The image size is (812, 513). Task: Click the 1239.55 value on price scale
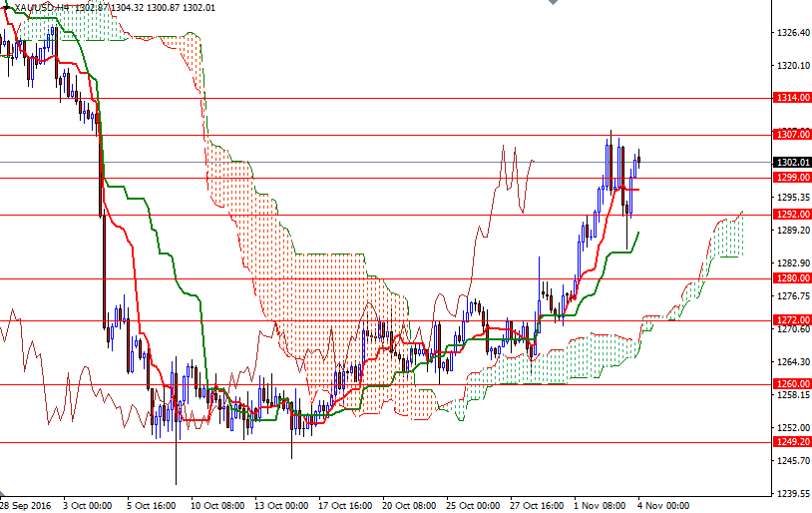790,493
